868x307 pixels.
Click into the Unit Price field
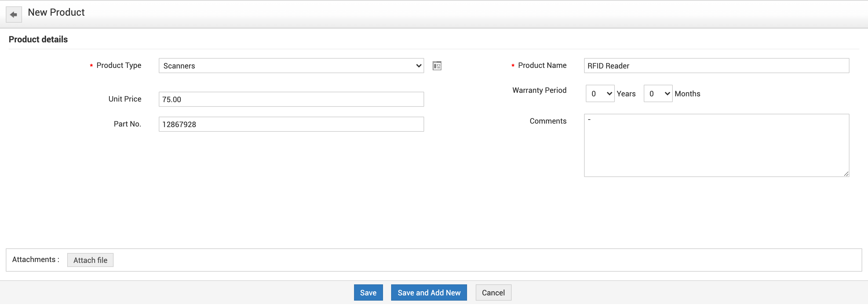click(291, 100)
